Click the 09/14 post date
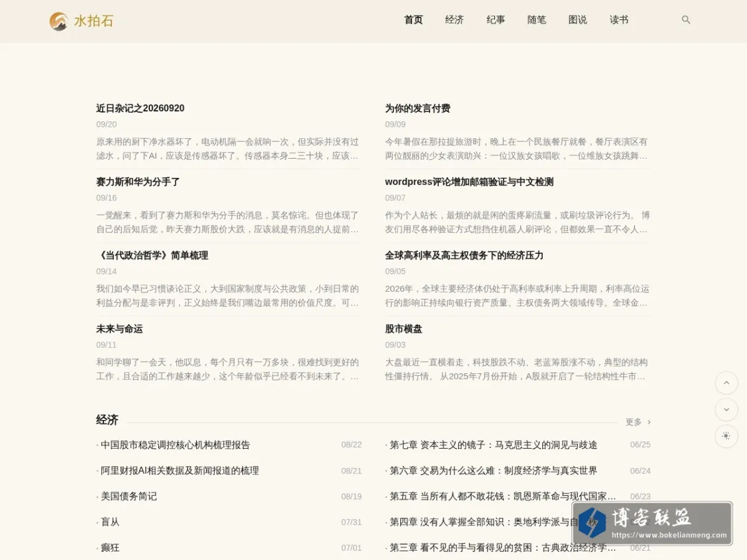Viewport: 747px width, 560px height. pos(106,271)
